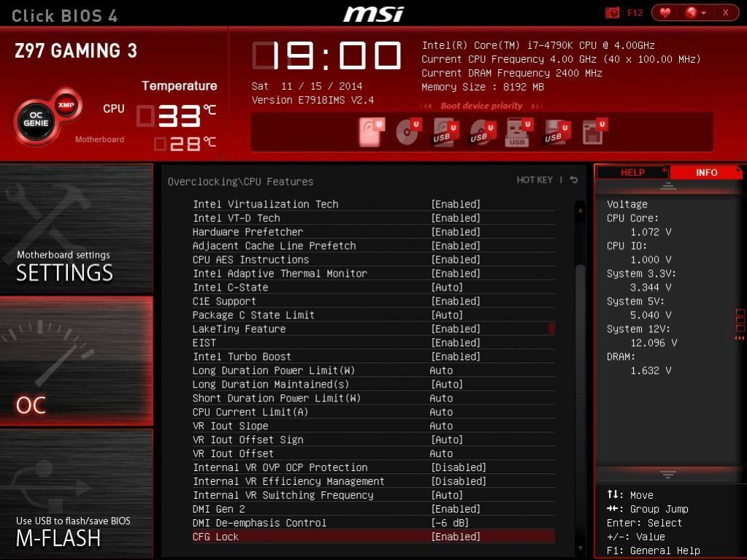Click the VR Iout Offset Auto value
The height and width of the screenshot is (560, 747).
[441, 453]
